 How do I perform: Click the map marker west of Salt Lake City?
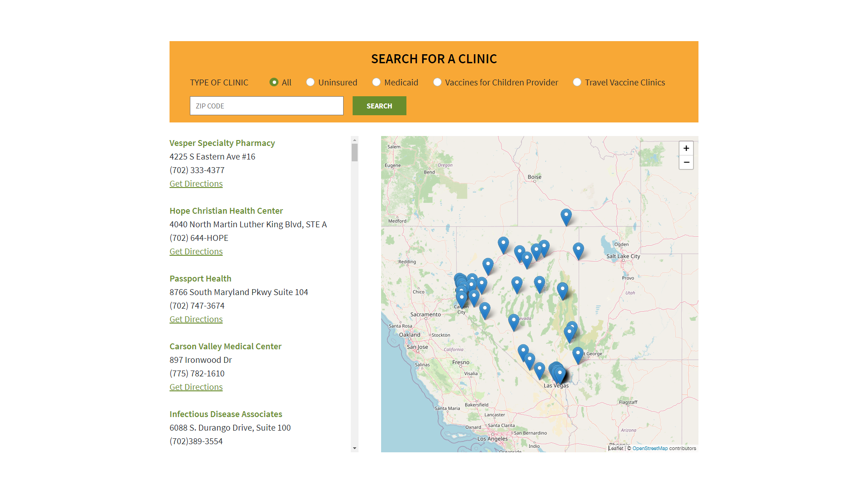(578, 250)
